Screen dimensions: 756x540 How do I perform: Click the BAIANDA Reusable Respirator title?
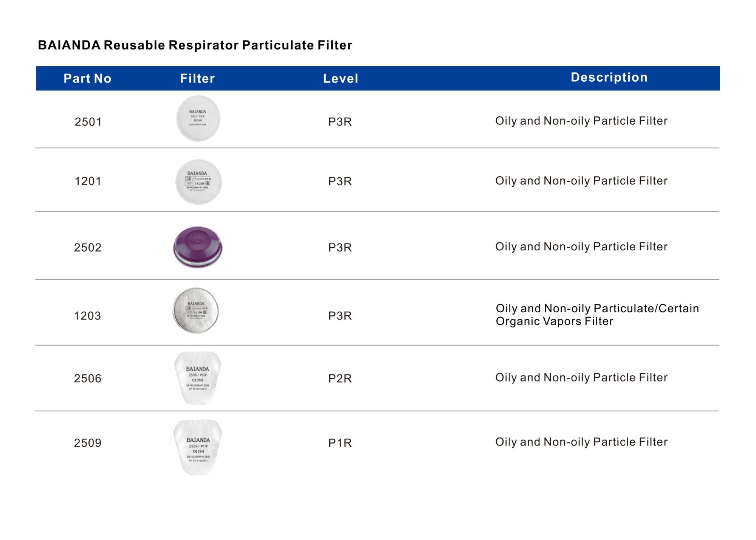click(195, 45)
